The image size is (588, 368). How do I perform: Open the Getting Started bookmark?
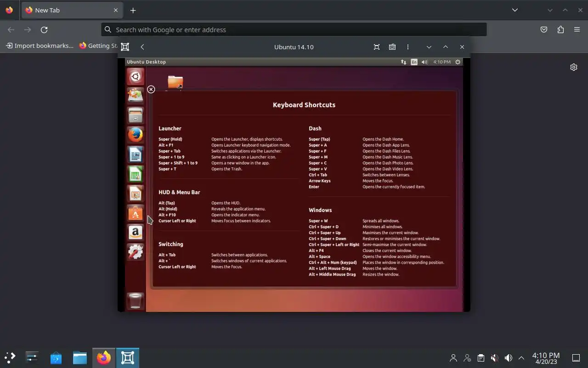point(98,46)
